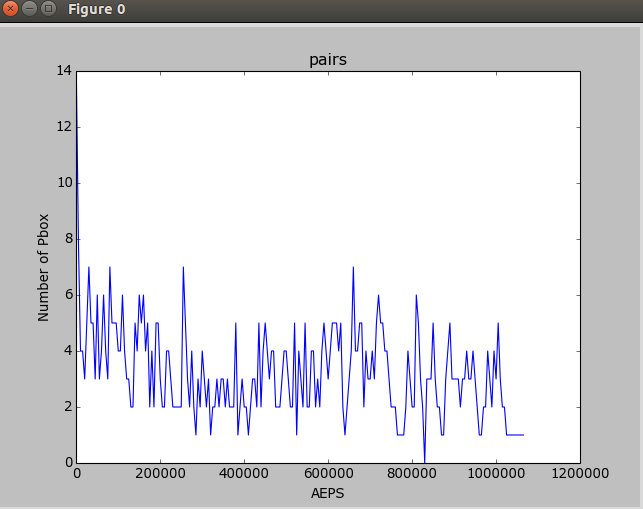Viewport: 643px width, 509px height.
Task: Select the "pairs" plot title
Action: [326, 61]
